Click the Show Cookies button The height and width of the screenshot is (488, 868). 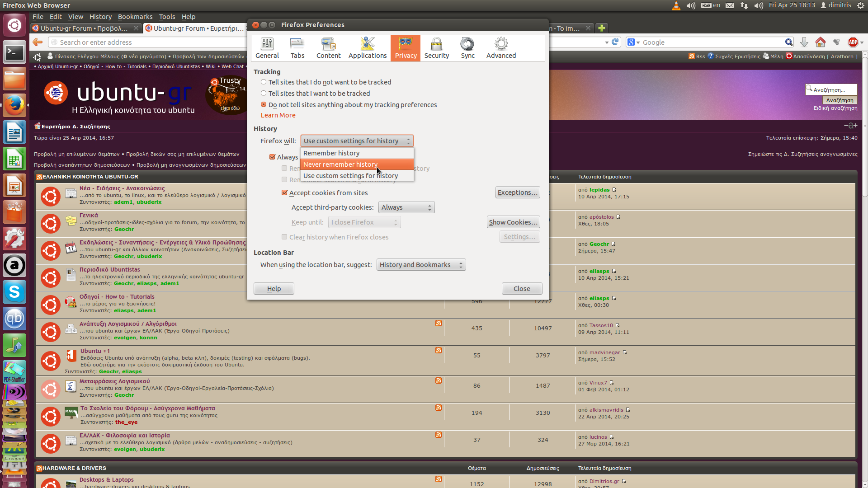(x=513, y=222)
